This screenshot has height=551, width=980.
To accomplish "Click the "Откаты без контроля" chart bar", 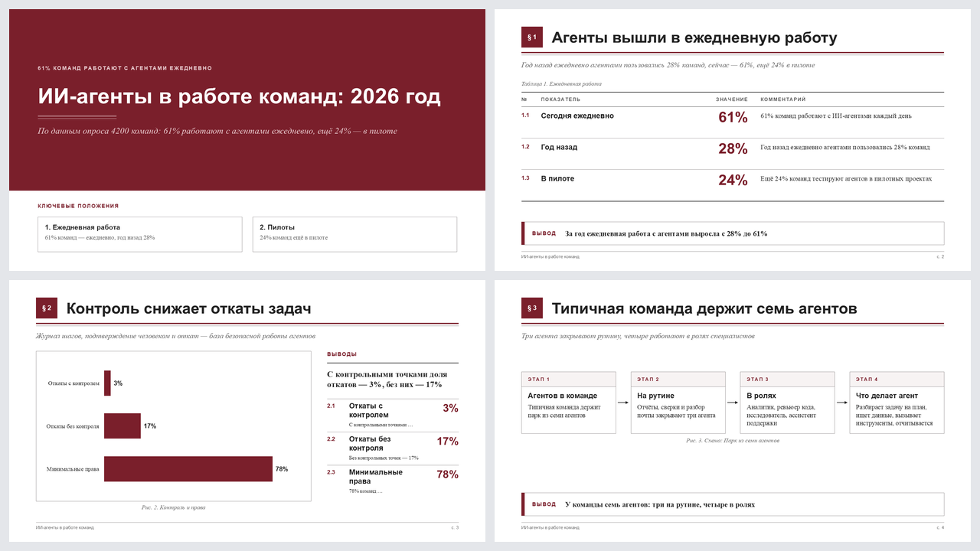I will (122, 425).
